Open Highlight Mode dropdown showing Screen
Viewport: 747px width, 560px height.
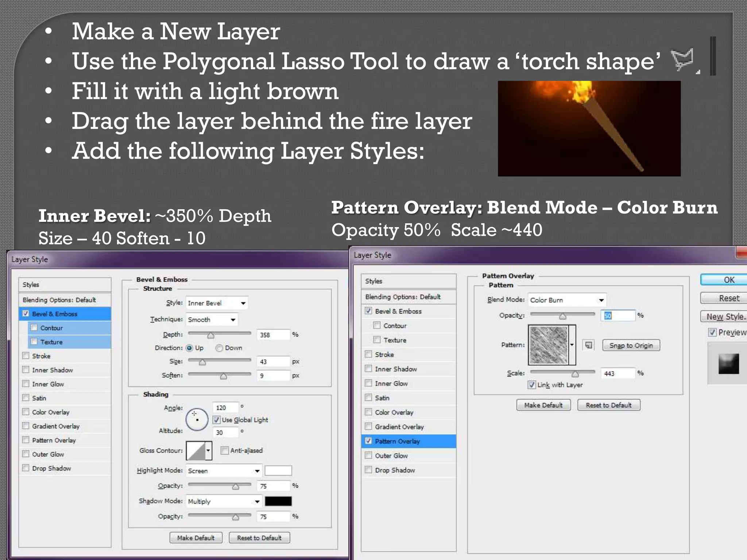click(x=224, y=471)
